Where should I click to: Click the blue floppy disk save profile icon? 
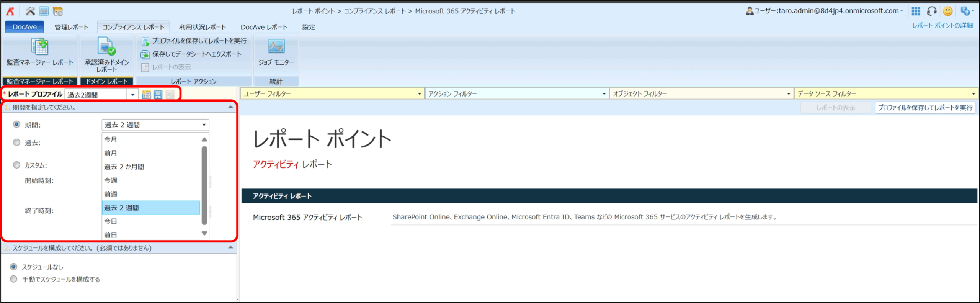(x=158, y=95)
